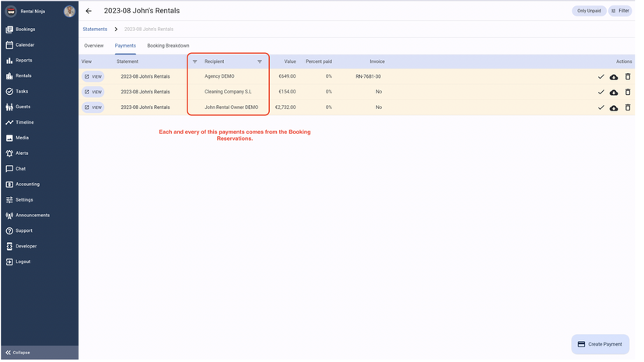Open Announcements in the sidebar
Image resolution: width=644 pixels, height=362 pixels.
pos(28,217)
